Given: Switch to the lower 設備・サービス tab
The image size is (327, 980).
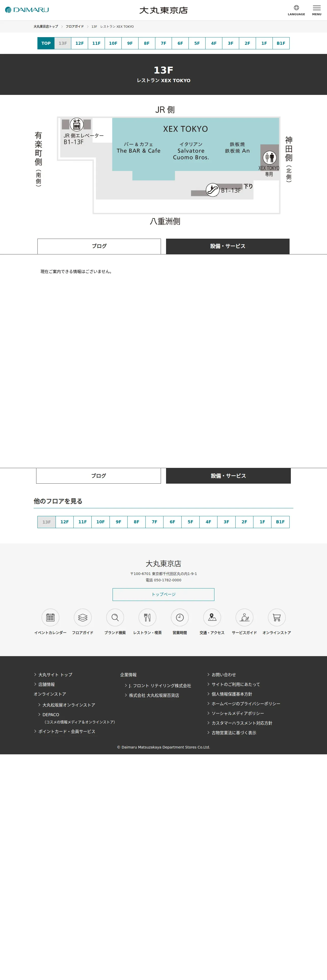Looking at the screenshot, I should (228, 475).
